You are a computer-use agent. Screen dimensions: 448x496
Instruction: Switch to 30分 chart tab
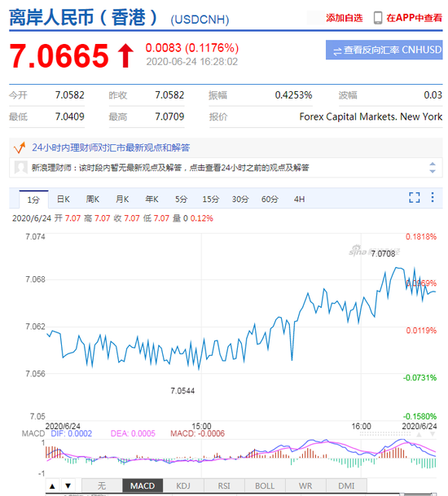[x=240, y=200]
